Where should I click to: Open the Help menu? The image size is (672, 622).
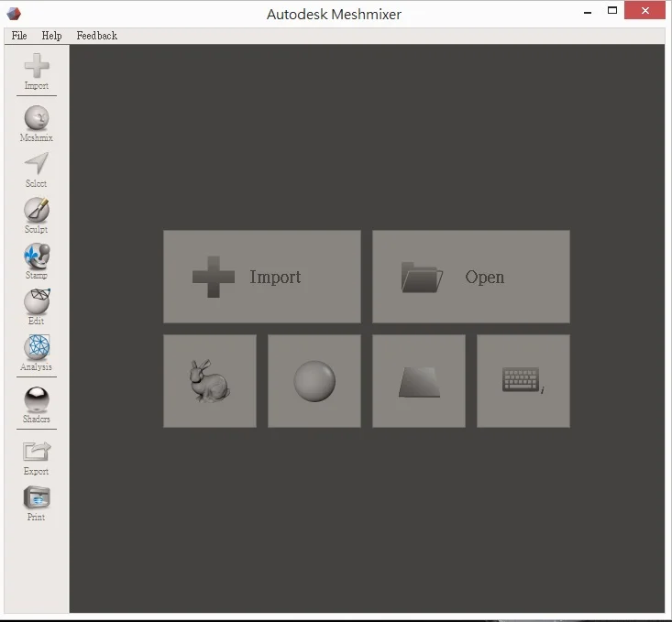coord(52,36)
